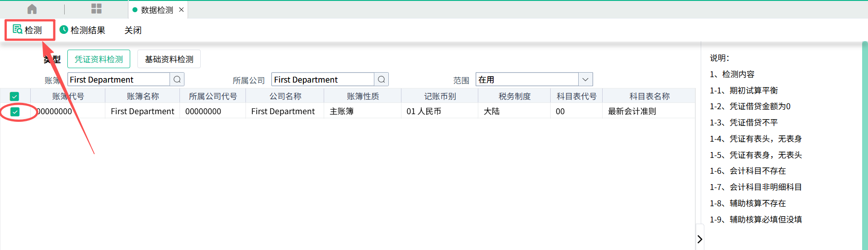Click the 所属公司 First Department input field

coord(322,79)
